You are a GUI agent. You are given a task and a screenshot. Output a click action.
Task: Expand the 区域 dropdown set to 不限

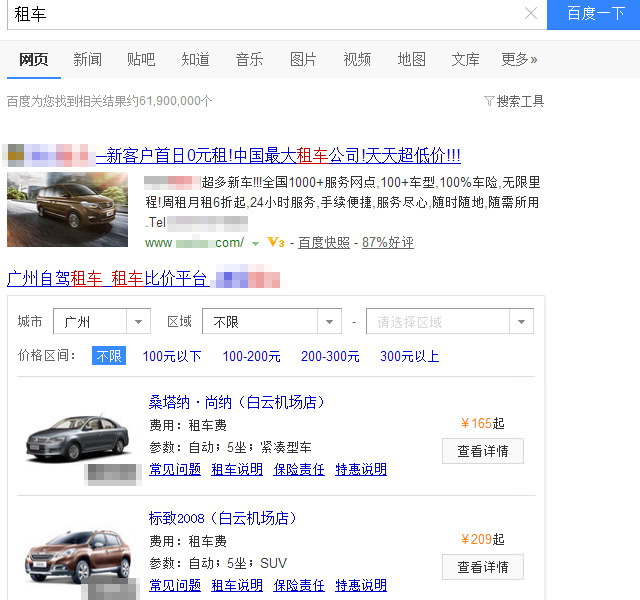point(272,321)
